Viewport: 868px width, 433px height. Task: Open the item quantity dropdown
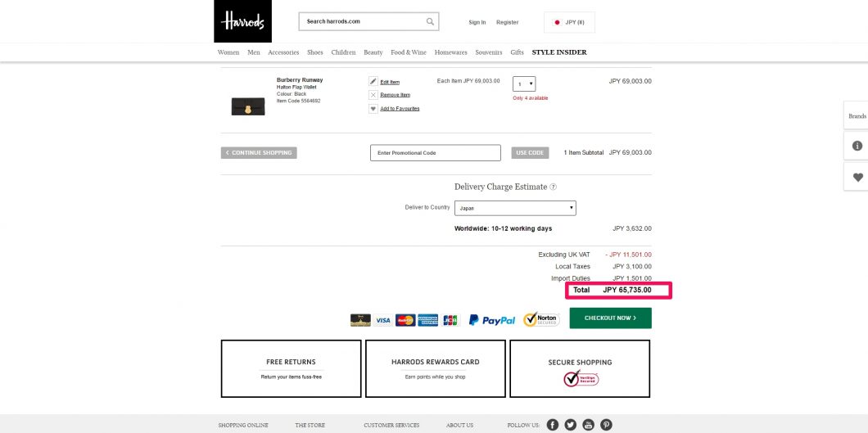pyautogui.click(x=524, y=84)
